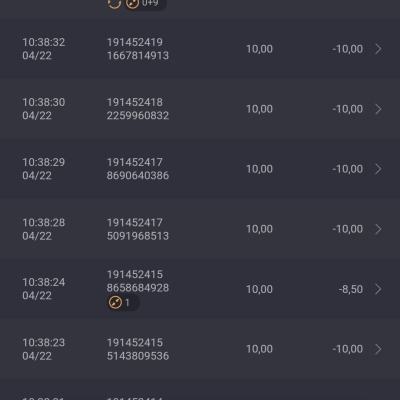This screenshot has width=400, height=400.
Task: Click the ID number 8690640386
Action: point(138,175)
